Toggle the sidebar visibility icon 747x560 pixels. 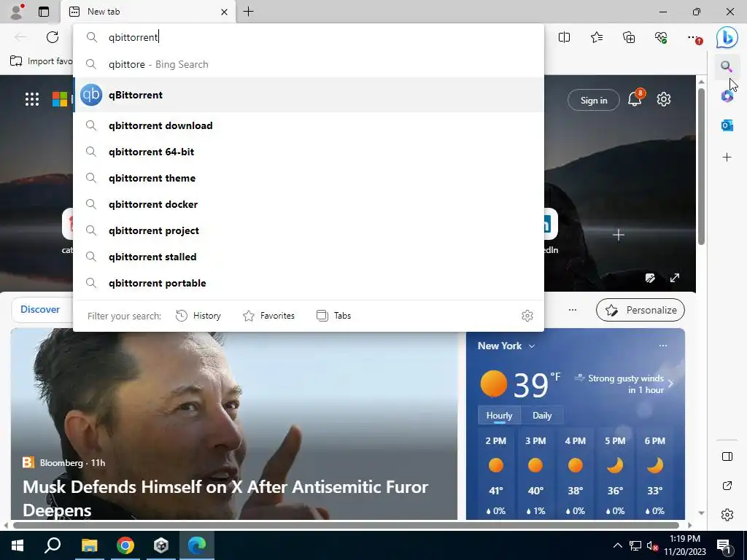coord(727,456)
